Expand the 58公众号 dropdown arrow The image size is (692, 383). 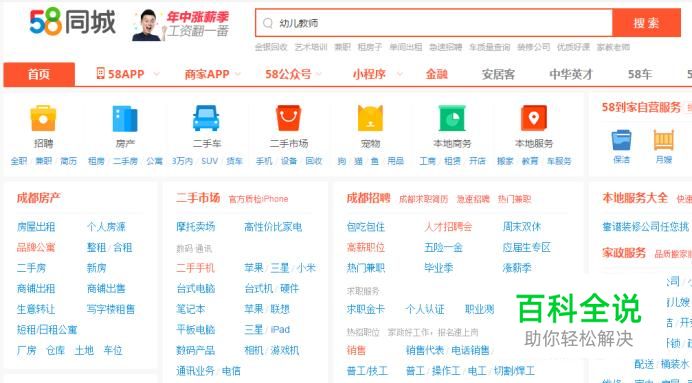click(x=319, y=74)
